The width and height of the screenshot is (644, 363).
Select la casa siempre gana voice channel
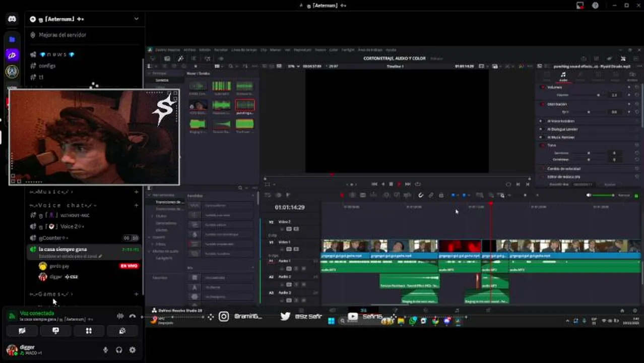tap(84, 252)
